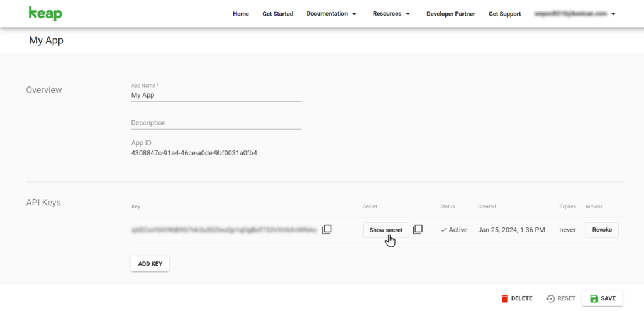The width and height of the screenshot is (644, 311).
Task: Go to Home in the navigation bar
Action: [241, 14]
